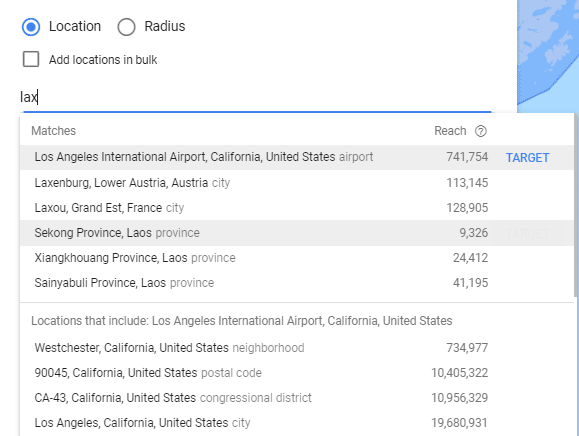The image size is (579, 436).
Task: Select Xiangkhouang Province, Laos result
Action: pyautogui.click(x=256, y=258)
